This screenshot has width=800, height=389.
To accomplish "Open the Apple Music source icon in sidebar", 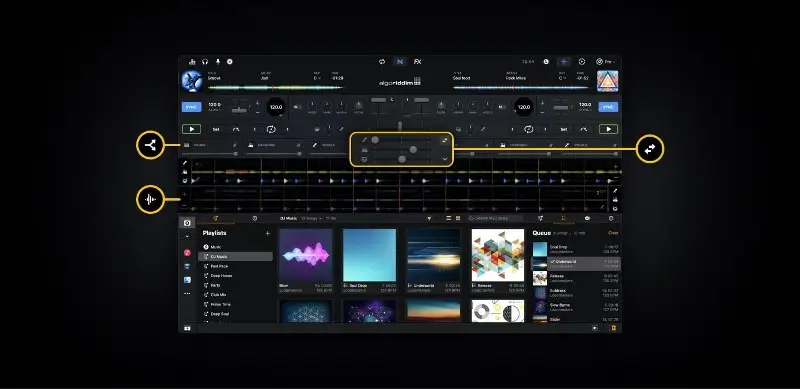I will [187, 253].
